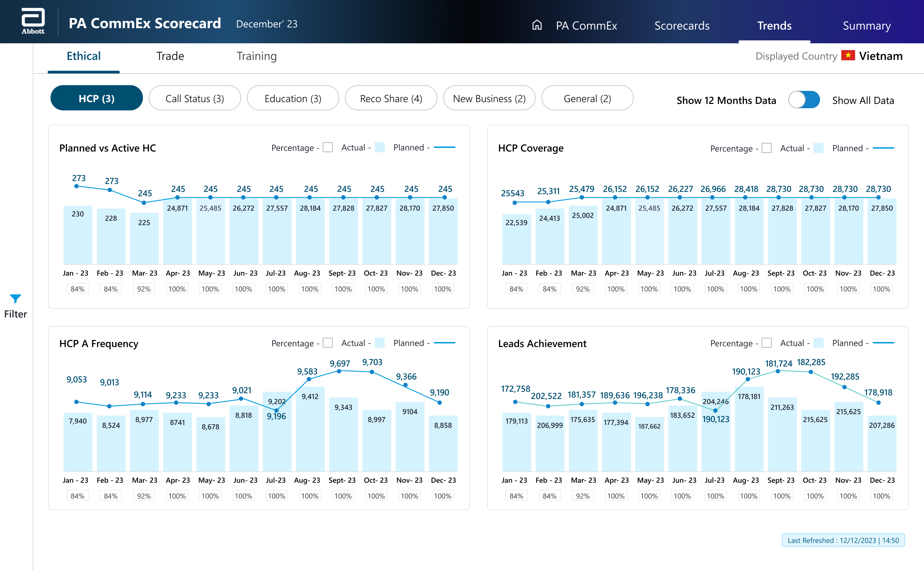Click Actual color swatch in HCP Coverage legend
Viewport: 924px width, 570px height.
point(818,148)
